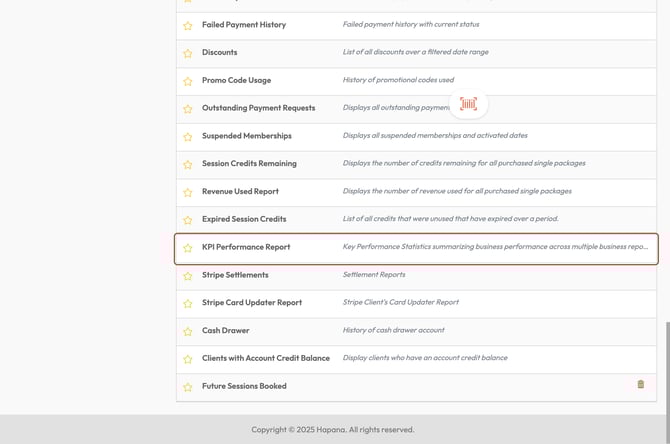Star the Suspended Memberships report
The height and width of the screenshot is (444, 670).
pyautogui.click(x=187, y=136)
